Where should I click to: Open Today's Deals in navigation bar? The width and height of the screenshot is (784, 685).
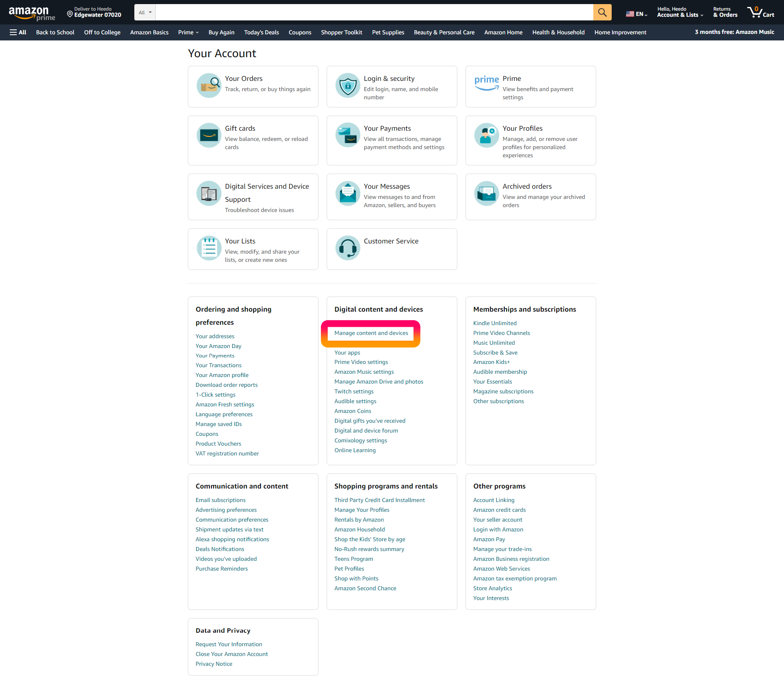tap(261, 32)
